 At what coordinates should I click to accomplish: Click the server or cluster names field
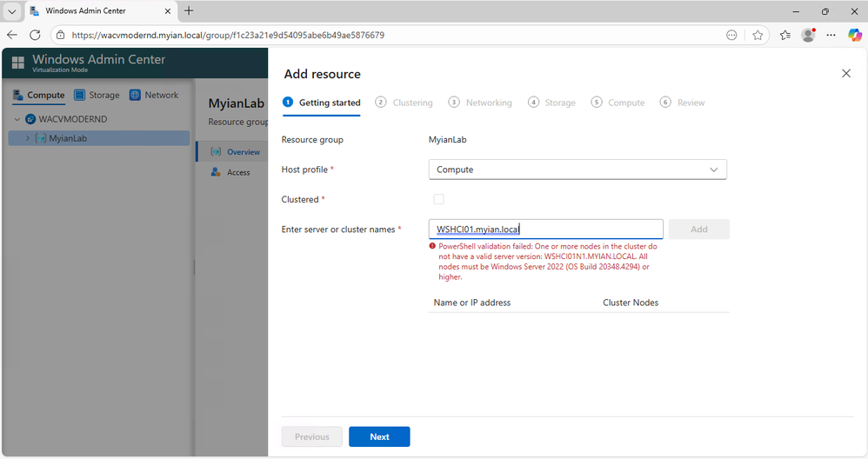coord(545,229)
